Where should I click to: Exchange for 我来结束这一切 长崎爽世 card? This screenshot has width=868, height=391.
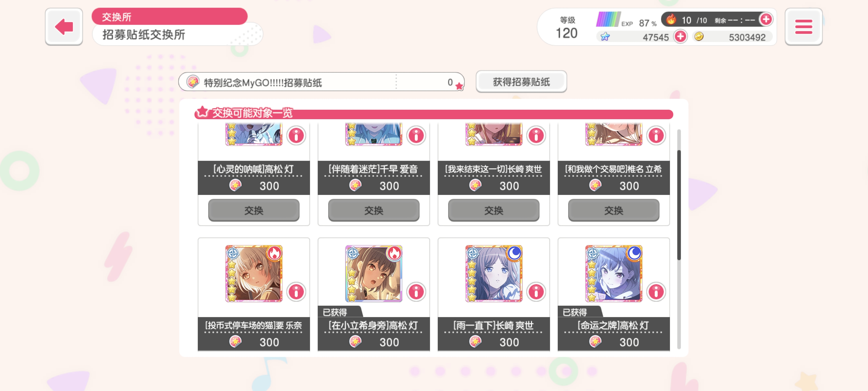coord(494,210)
